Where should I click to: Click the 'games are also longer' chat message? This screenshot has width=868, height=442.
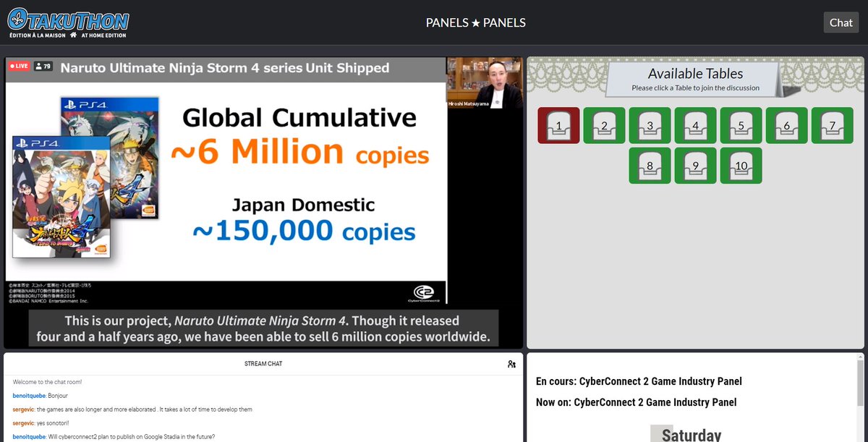click(x=145, y=409)
